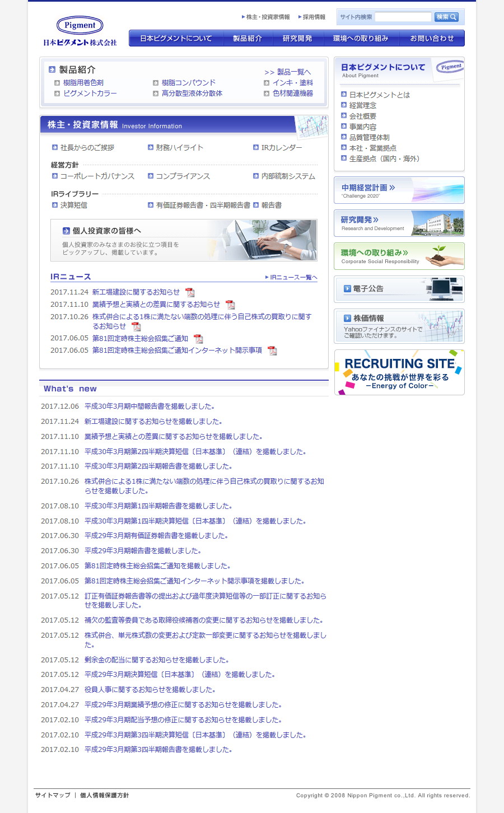Click the site search input field
Screen dimensions: 504x813
click(x=403, y=17)
